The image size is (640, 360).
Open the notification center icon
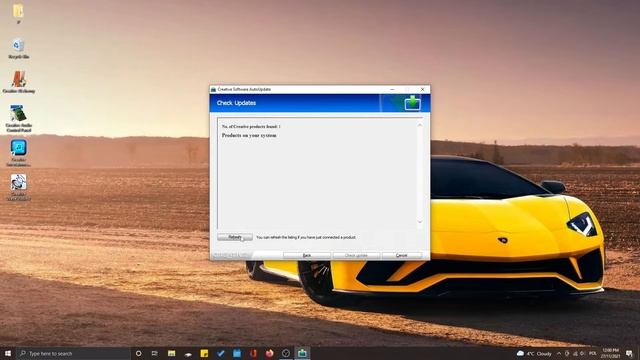click(x=629, y=353)
